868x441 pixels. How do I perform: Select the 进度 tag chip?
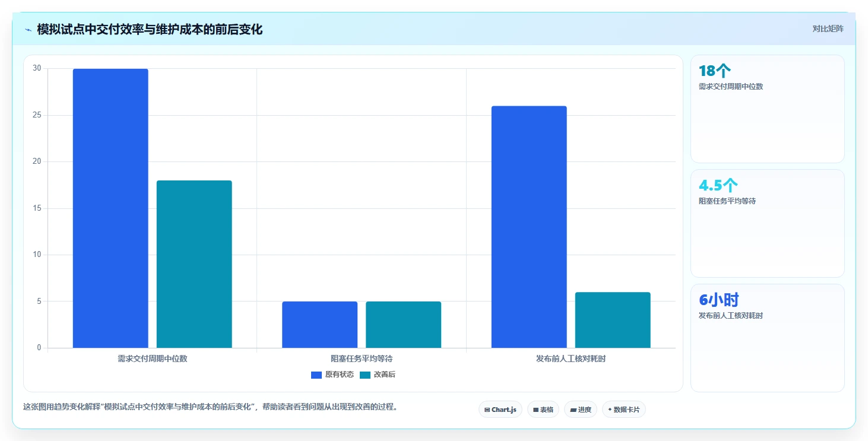581,410
